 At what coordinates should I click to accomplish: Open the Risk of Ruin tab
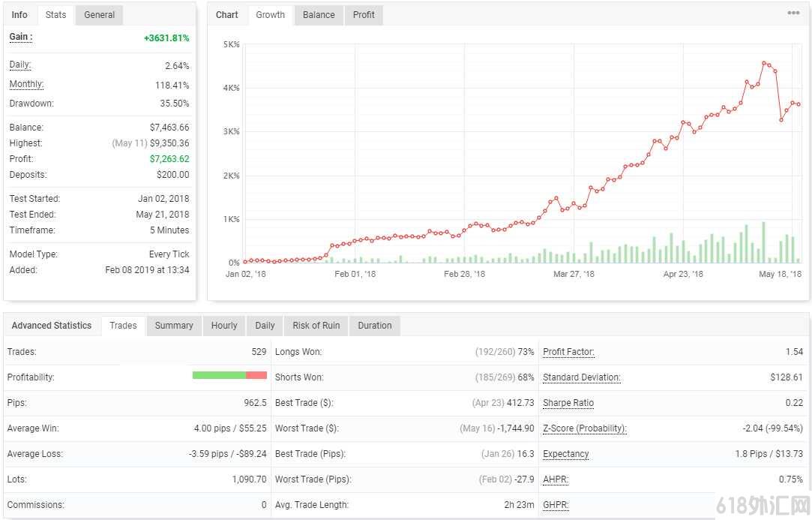click(x=316, y=326)
